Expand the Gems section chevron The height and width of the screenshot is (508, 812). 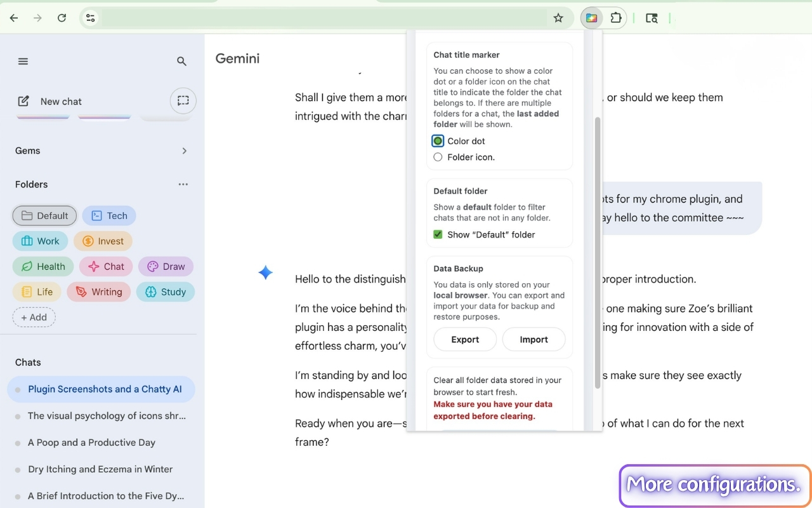(x=185, y=151)
